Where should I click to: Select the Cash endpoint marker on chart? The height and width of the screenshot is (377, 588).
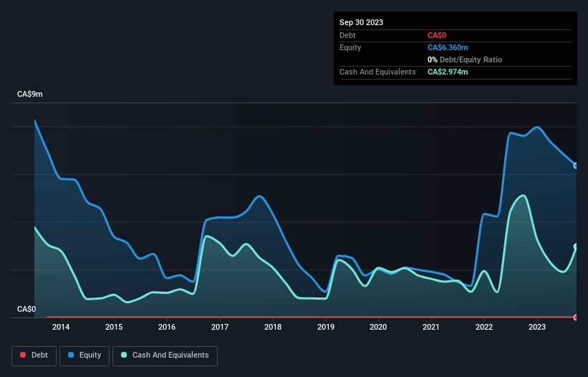576,247
